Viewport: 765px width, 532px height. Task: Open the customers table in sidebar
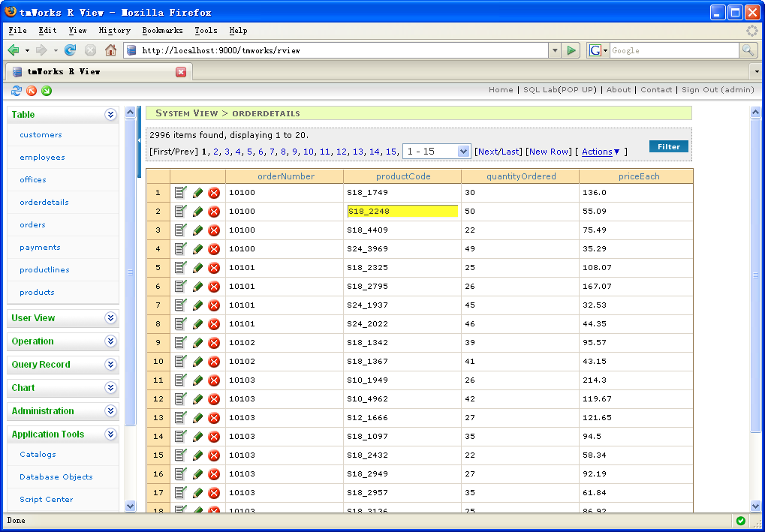point(41,134)
